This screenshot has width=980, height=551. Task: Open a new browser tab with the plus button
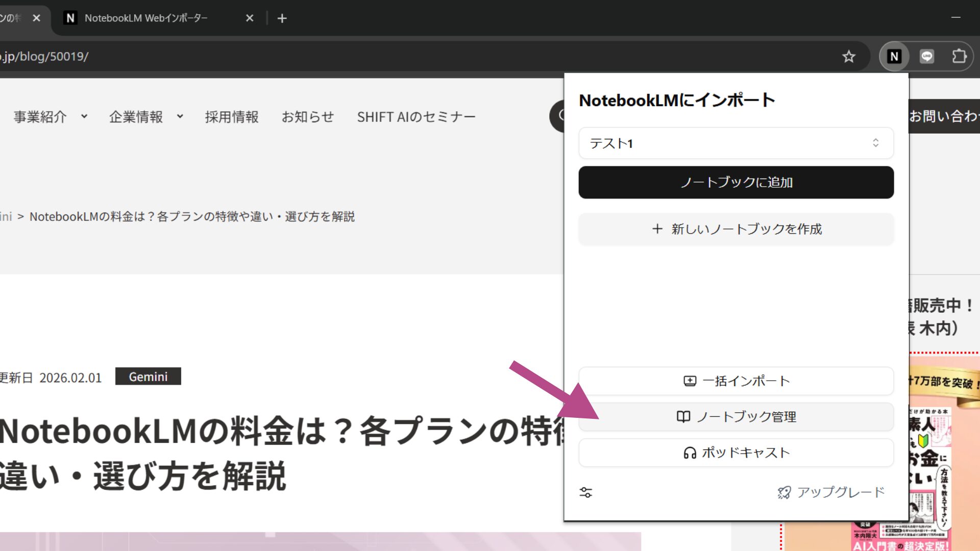pos(282,18)
